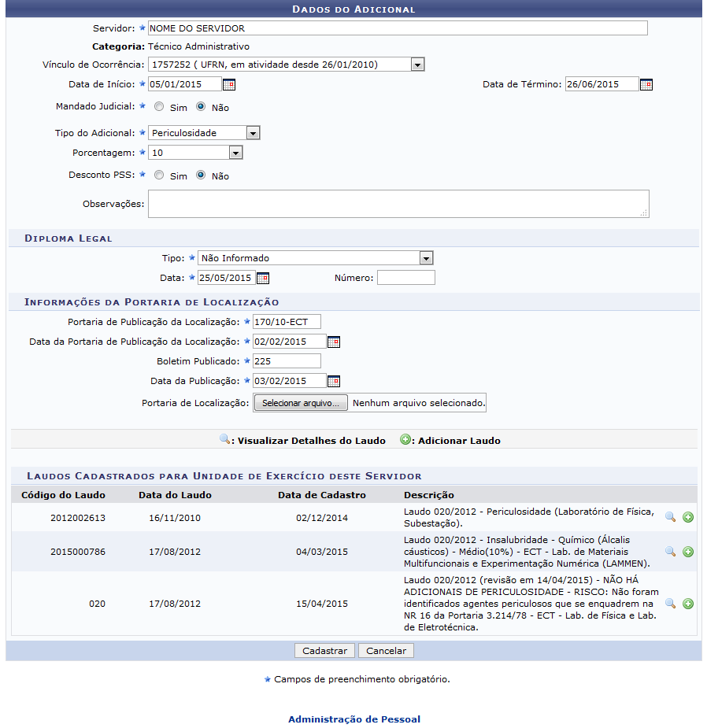The image size is (707, 728).
Task: Add laudo 2012002613 with green plus icon
Action: click(x=687, y=517)
